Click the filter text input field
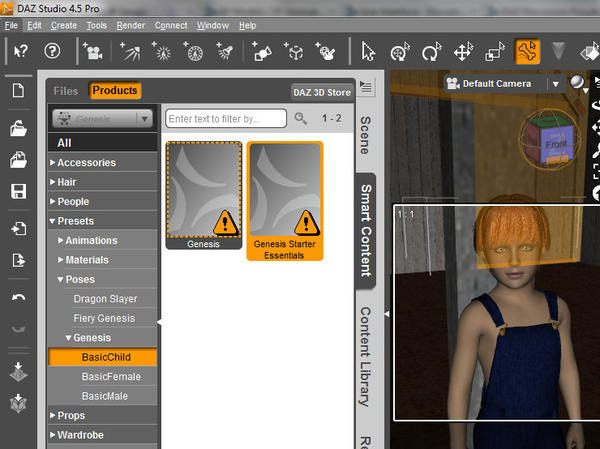 pyautogui.click(x=226, y=119)
